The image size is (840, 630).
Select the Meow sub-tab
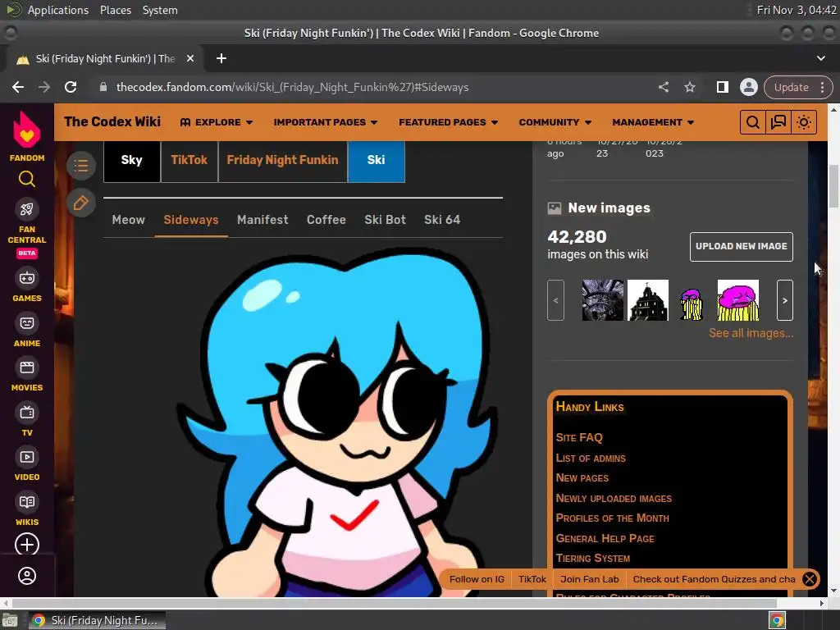pyautogui.click(x=129, y=220)
